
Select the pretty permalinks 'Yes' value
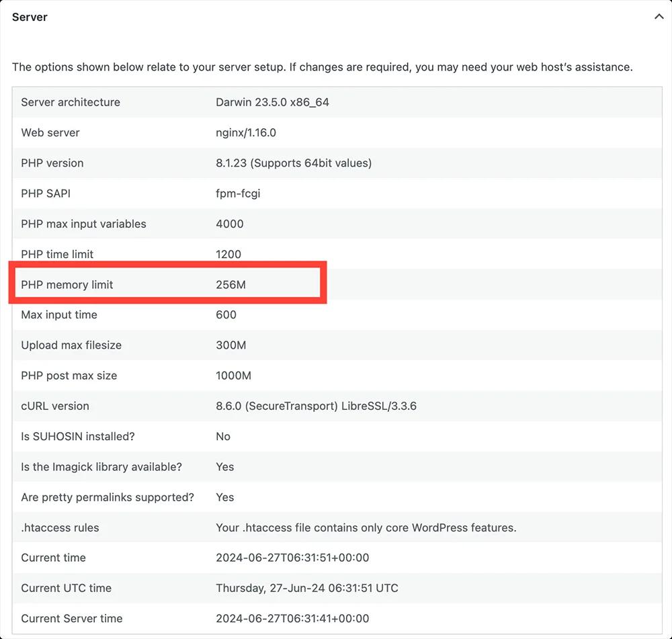click(x=224, y=498)
